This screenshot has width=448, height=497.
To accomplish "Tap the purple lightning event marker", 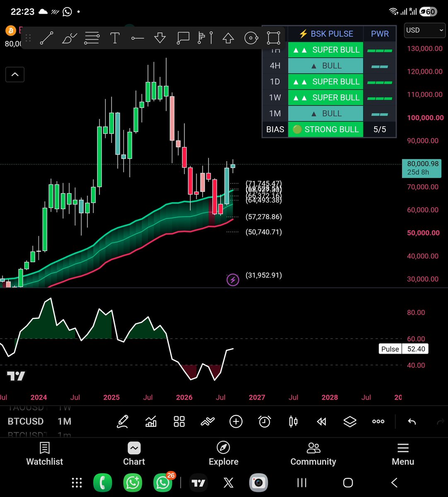I will (233, 280).
